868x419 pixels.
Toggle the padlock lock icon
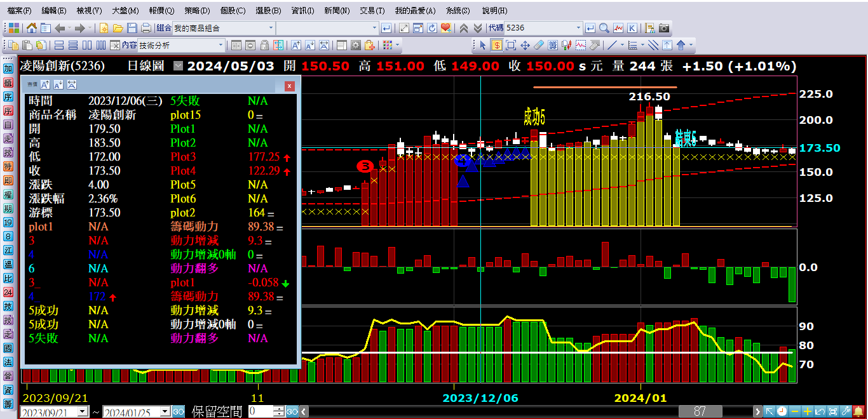[x=264, y=45]
